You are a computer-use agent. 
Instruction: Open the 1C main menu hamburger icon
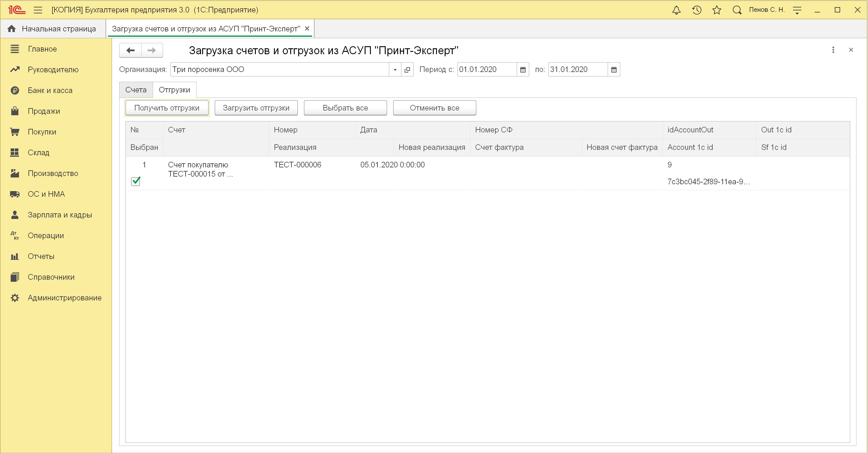point(38,10)
